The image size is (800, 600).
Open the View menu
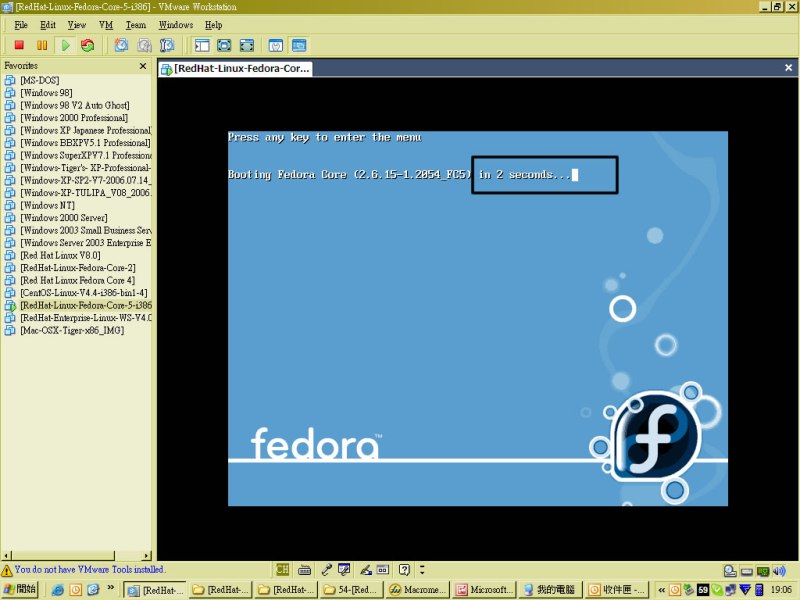(77, 25)
